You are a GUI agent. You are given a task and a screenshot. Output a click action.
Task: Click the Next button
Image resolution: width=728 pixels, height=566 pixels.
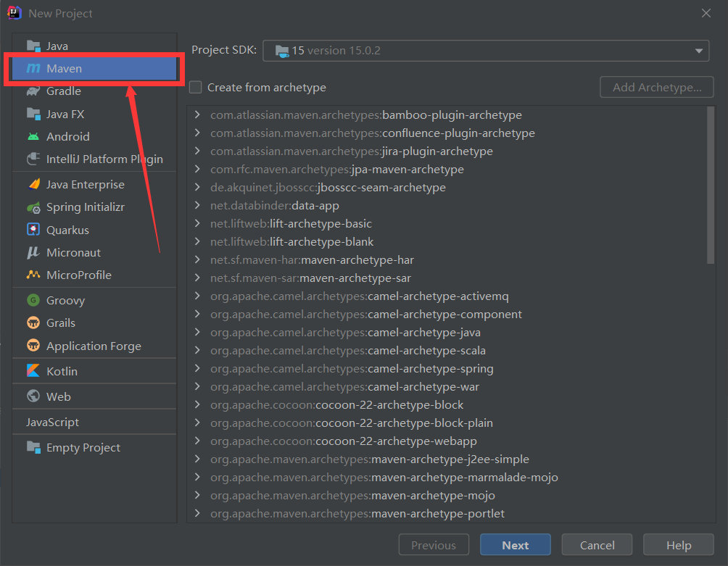pyautogui.click(x=516, y=545)
